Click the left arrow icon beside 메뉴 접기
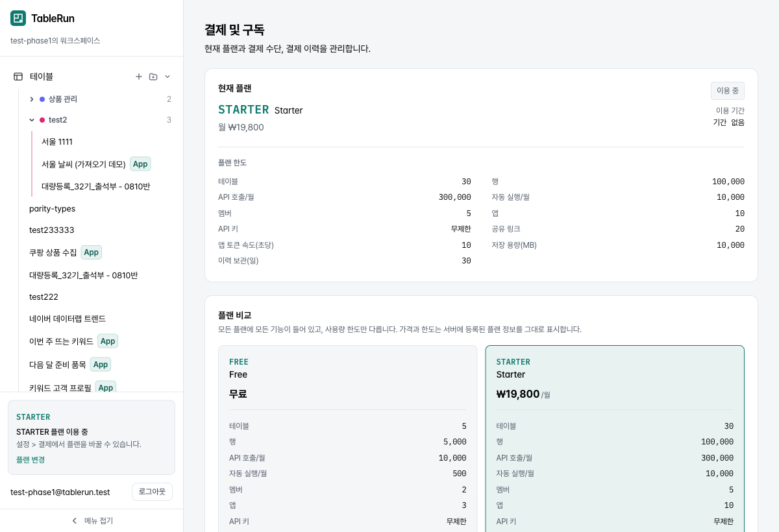Screen dimensions: 779x532 (x=74, y=520)
